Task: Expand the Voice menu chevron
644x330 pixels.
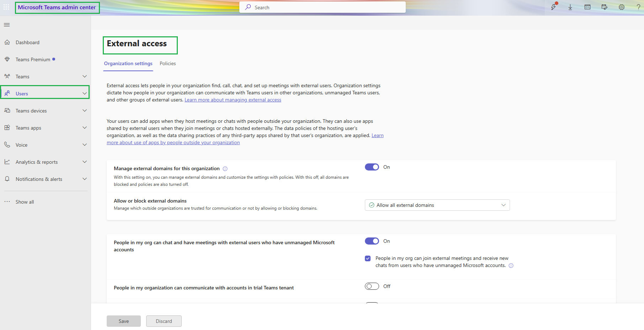Action: pos(85,145)
